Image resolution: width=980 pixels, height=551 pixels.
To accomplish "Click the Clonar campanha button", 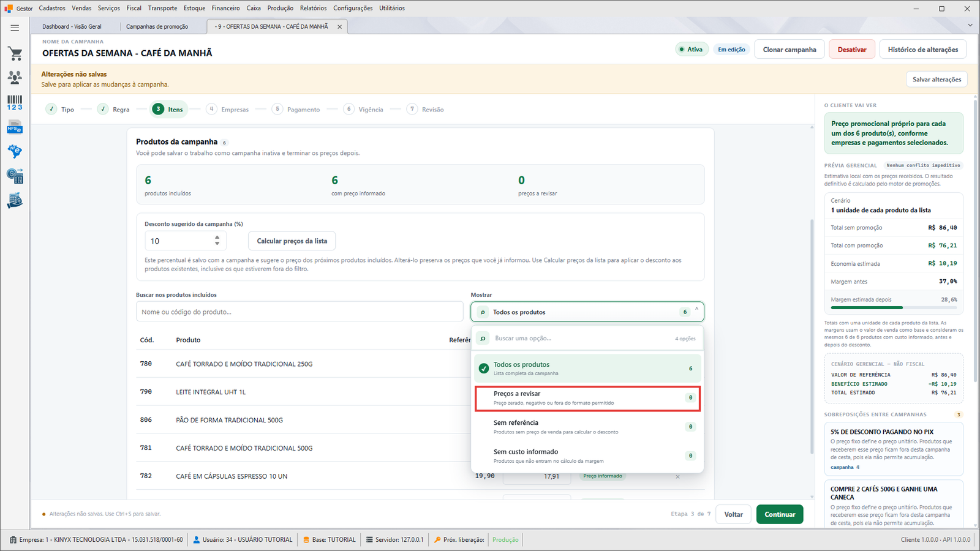I will pos(790,50).
